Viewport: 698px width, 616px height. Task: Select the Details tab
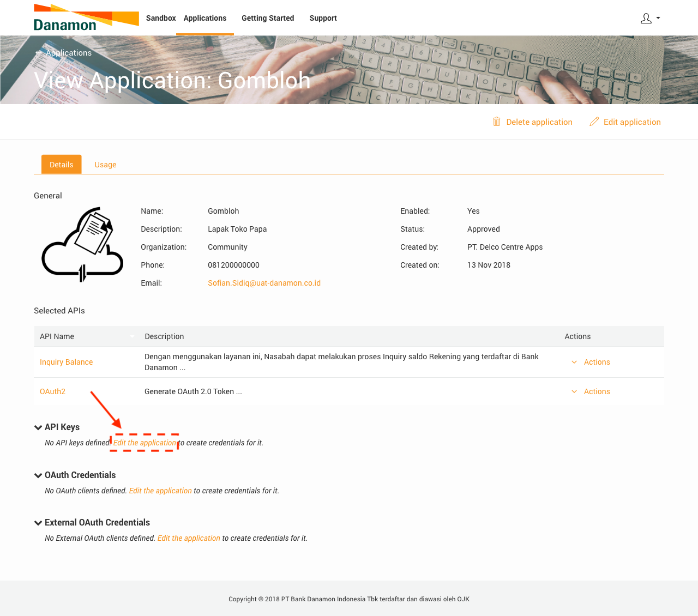click(62, 165)
